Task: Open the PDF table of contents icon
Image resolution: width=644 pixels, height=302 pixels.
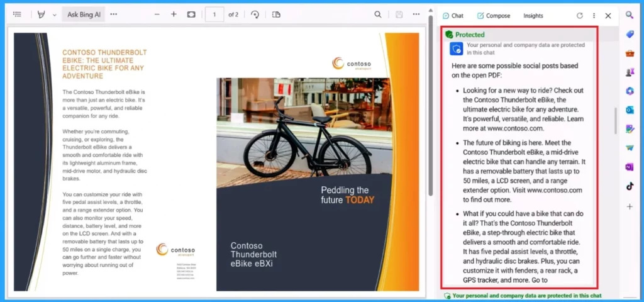Action: tap(17, 14)
